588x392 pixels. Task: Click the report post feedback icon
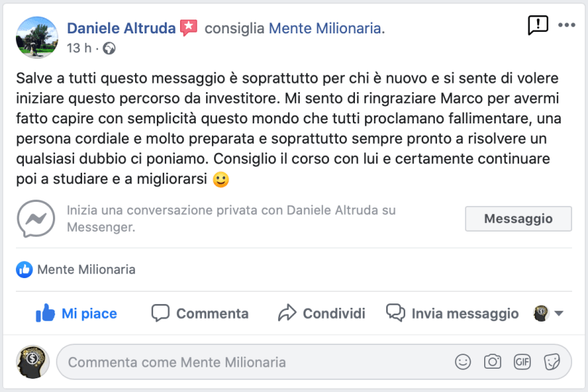[538, 26]
